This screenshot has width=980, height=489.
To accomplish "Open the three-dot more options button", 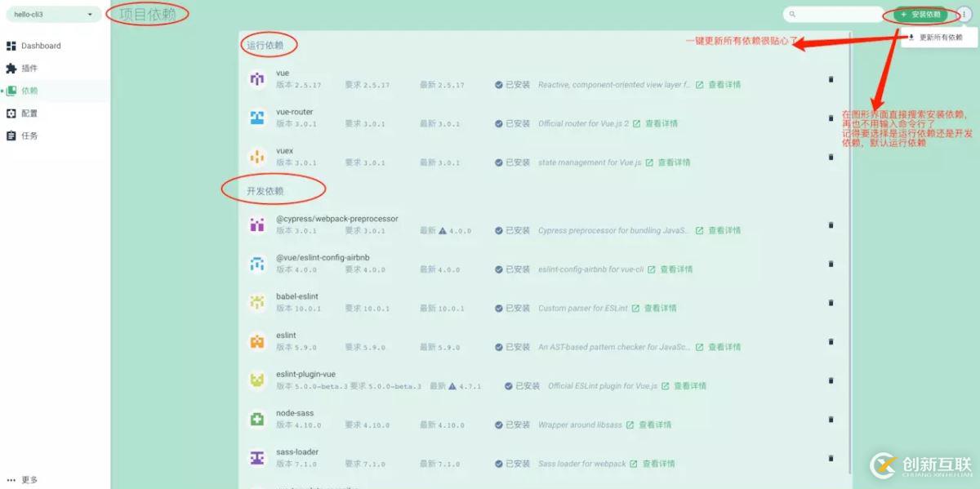I will coord(963,14).
